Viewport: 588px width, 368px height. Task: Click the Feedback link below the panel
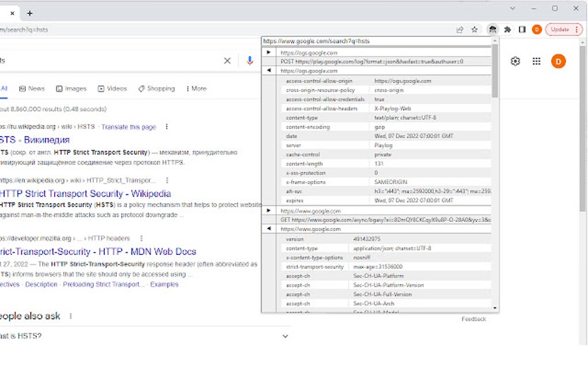(x=474, y=319)
